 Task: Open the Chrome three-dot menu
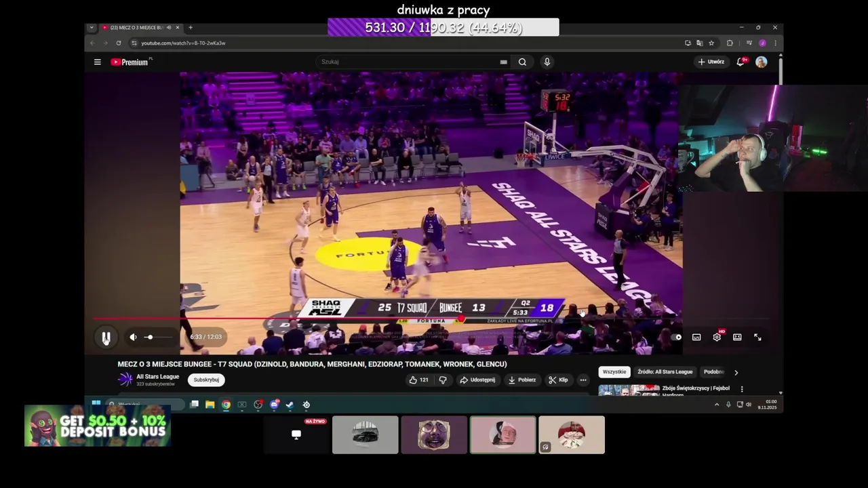[x=775, y=43]
